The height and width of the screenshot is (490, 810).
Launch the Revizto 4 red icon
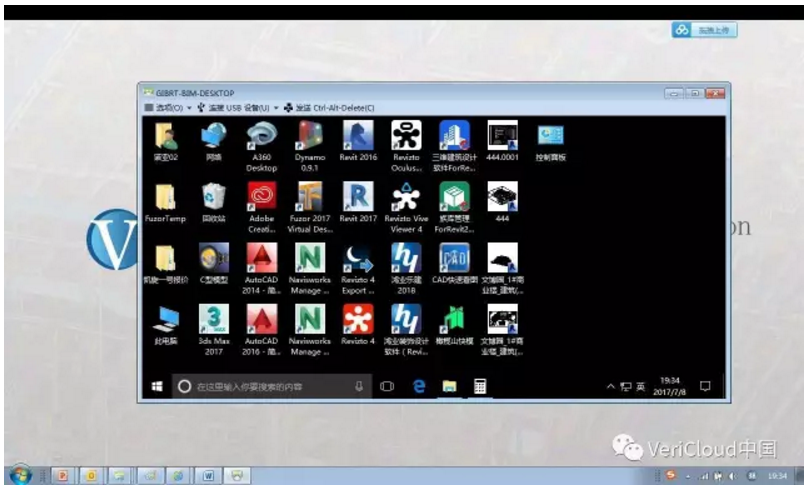358,325
